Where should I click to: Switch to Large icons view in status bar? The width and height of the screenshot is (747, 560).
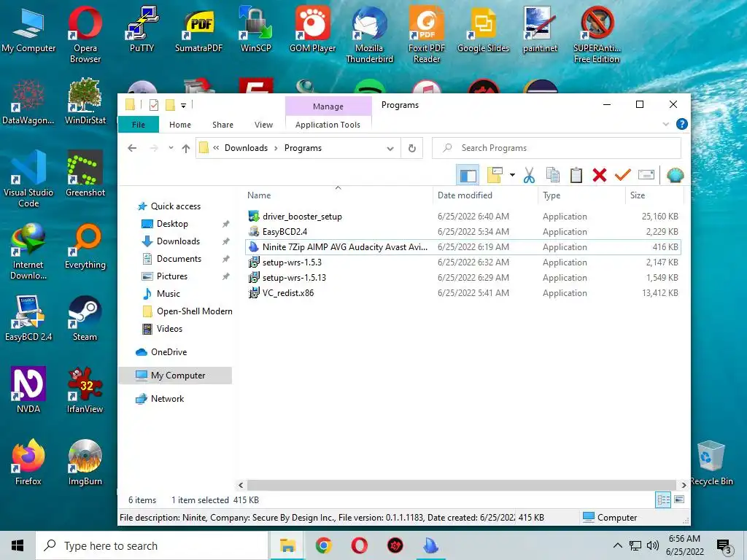[679, 499]
